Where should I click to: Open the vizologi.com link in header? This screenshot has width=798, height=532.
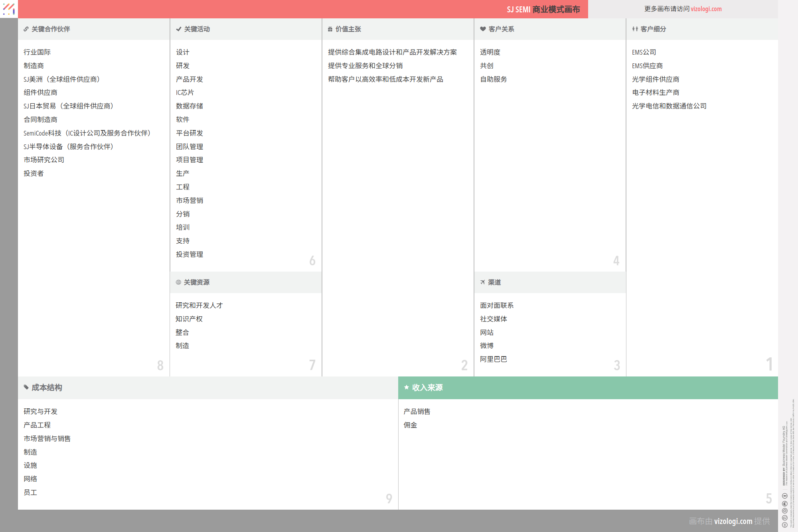706,9
